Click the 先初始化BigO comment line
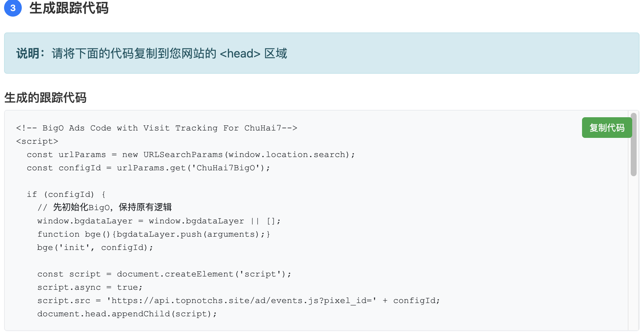 coord(104,208)
